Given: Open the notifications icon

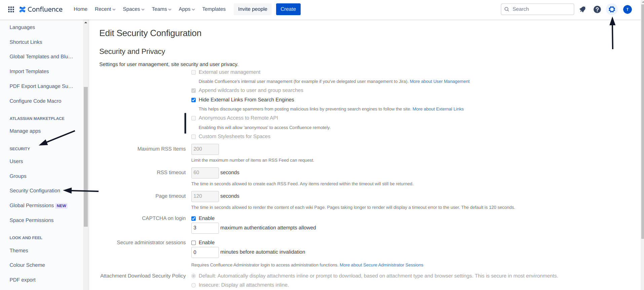Looking at the screenshot, I should (x=582, y=9).
